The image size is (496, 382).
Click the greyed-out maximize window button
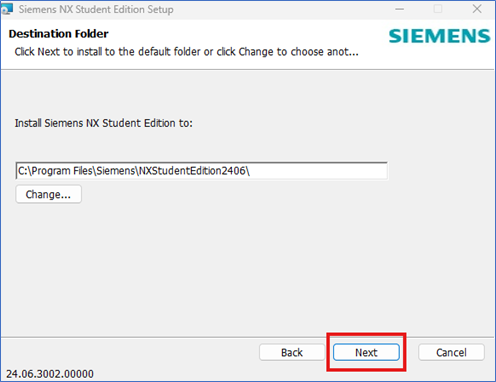pyautogui.click(x=438, y=9)
